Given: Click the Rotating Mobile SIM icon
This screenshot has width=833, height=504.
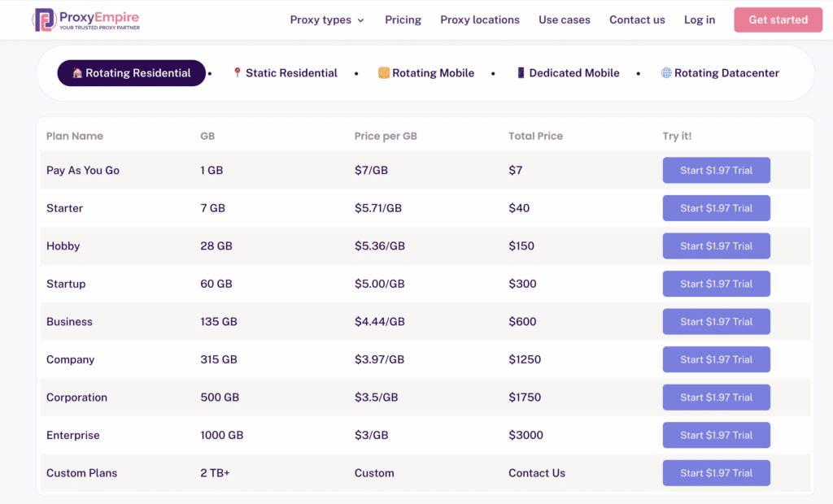Looking at the screenshot, I should tap(383, 73).
